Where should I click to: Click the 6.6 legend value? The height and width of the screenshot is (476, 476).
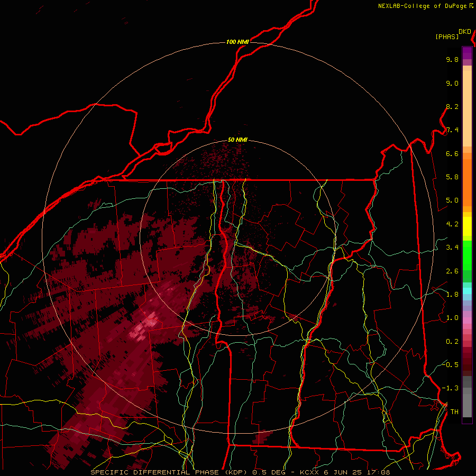click(452, 153)
